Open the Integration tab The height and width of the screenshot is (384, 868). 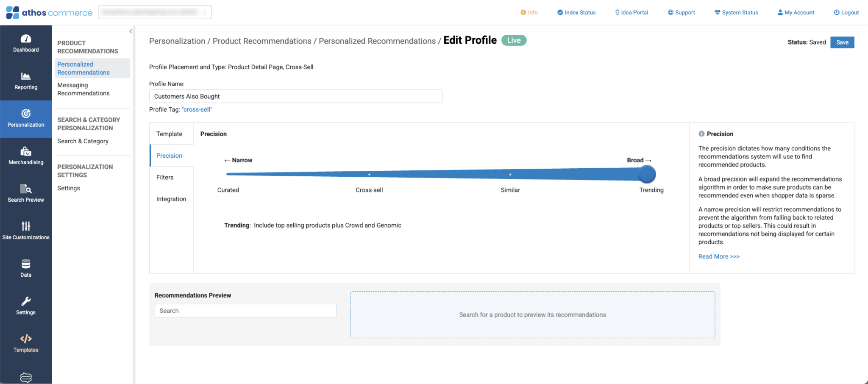coord(171,199)
